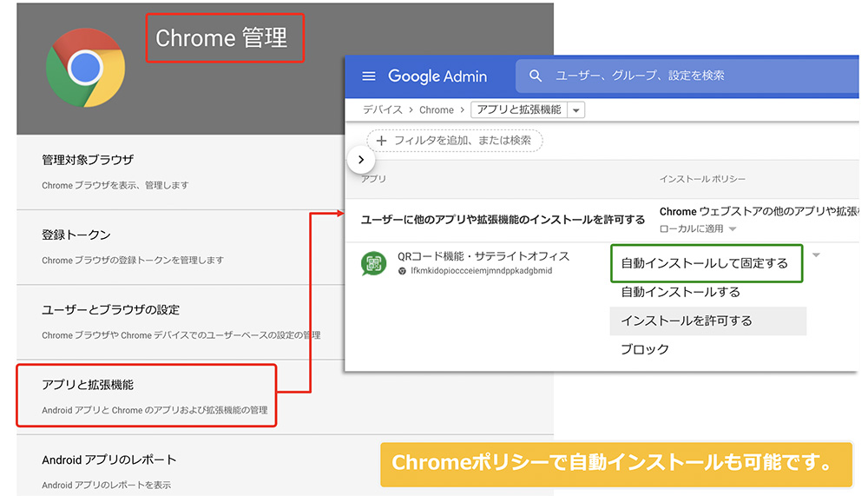
Task: Click the plus icon beside フィルタを追加
Action: tap(381, 141)
